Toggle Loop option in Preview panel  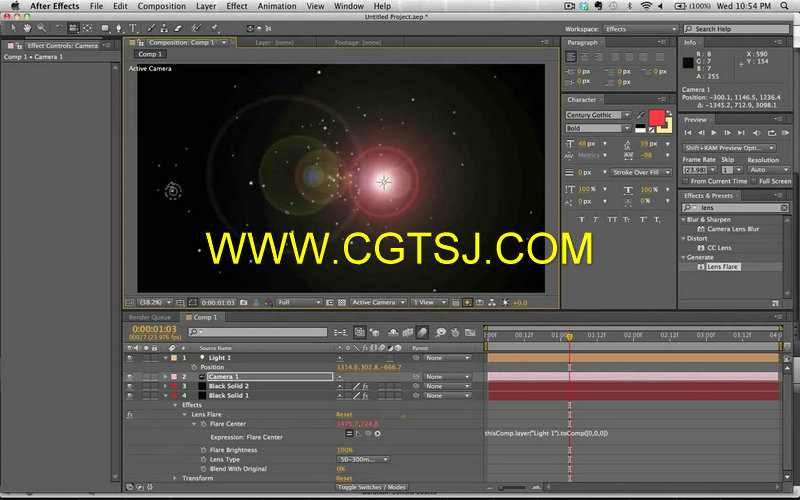772,133
